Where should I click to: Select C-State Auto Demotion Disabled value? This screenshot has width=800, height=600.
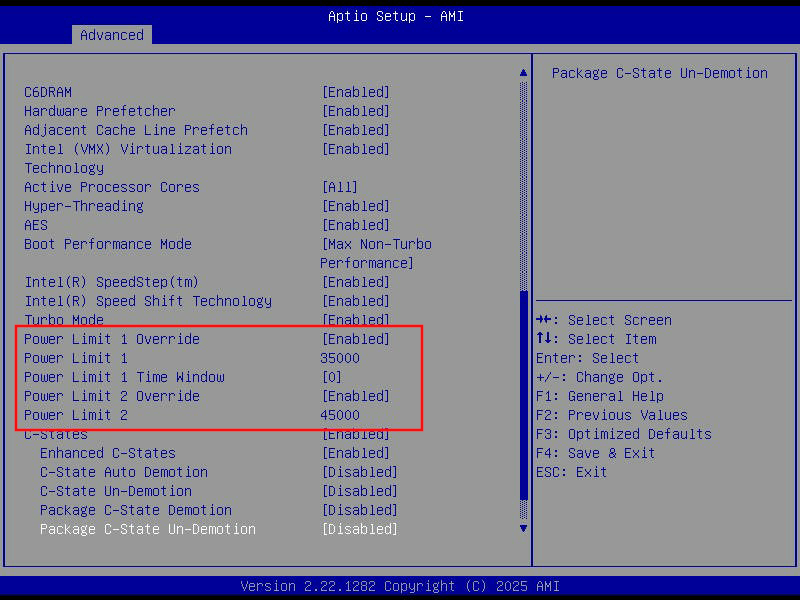(x=359, y=472)
